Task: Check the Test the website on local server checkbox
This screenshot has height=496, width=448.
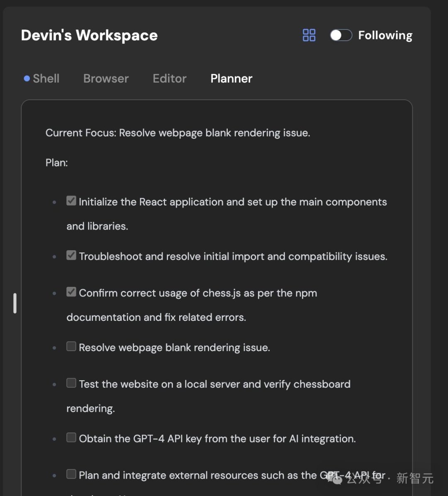Action: tap(71, 383)
